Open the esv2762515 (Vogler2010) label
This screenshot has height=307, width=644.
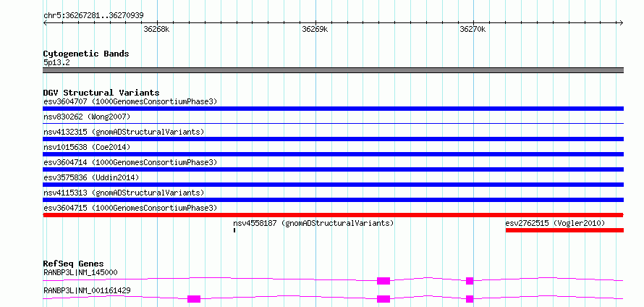point(555,223)
